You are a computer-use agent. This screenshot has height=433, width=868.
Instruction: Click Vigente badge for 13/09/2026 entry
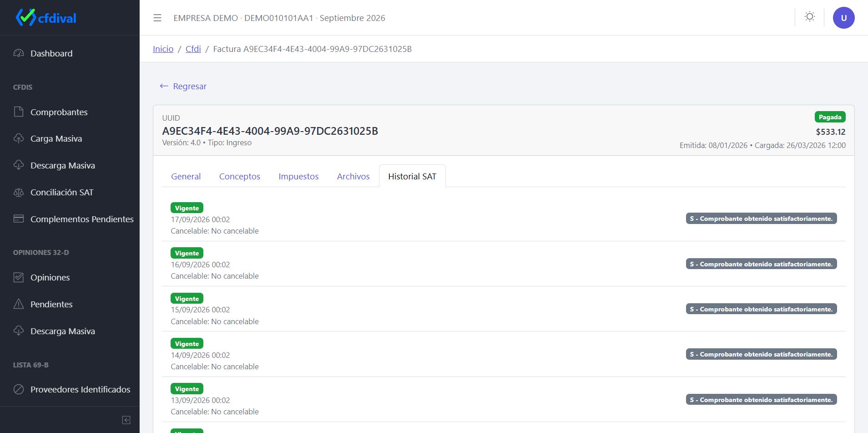(x=187, y=389)
